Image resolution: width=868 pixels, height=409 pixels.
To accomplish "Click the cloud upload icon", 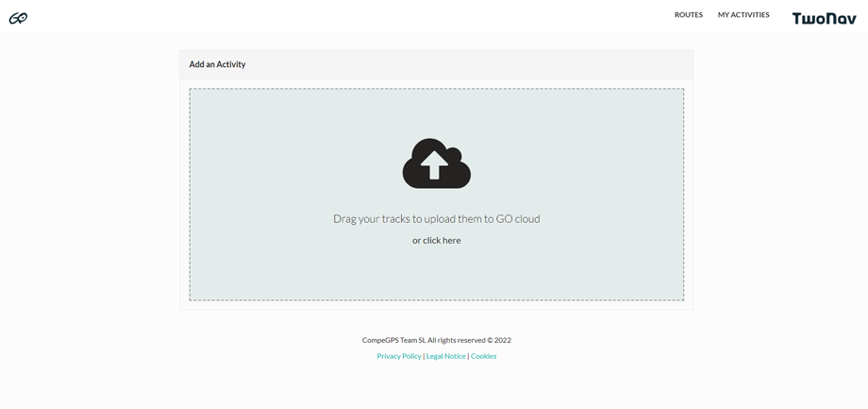I will [436, 163].
